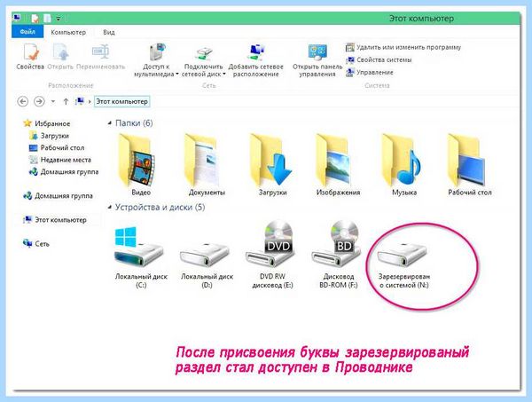Click Открыть панель управления
Screen dimensions: 532x402
pyautogui.click(x=317, y=60)
